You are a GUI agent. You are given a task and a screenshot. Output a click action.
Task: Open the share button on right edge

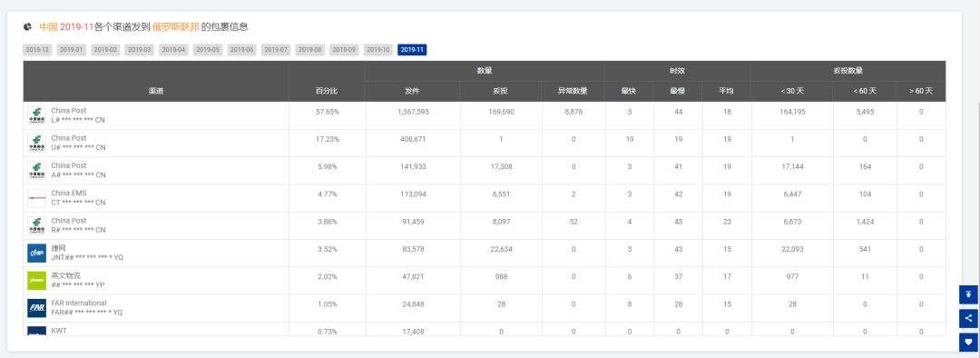968,318
